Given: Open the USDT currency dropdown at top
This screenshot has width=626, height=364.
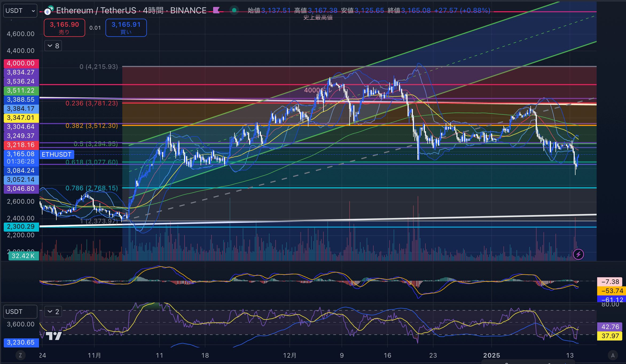Looking at the screenshot, I should [x=20, y=11].
